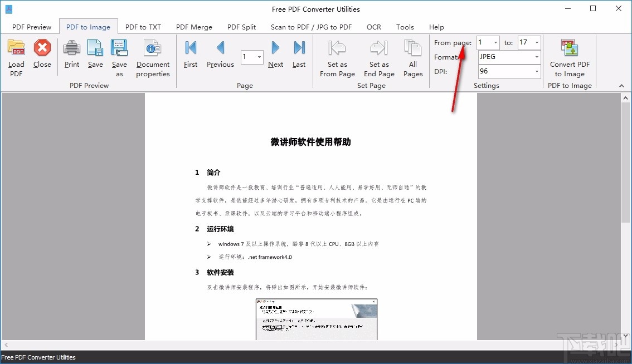Click the Load PDF icon
Image resolution: width=632 pixels, height=364 pixels.
coord(16,56)
